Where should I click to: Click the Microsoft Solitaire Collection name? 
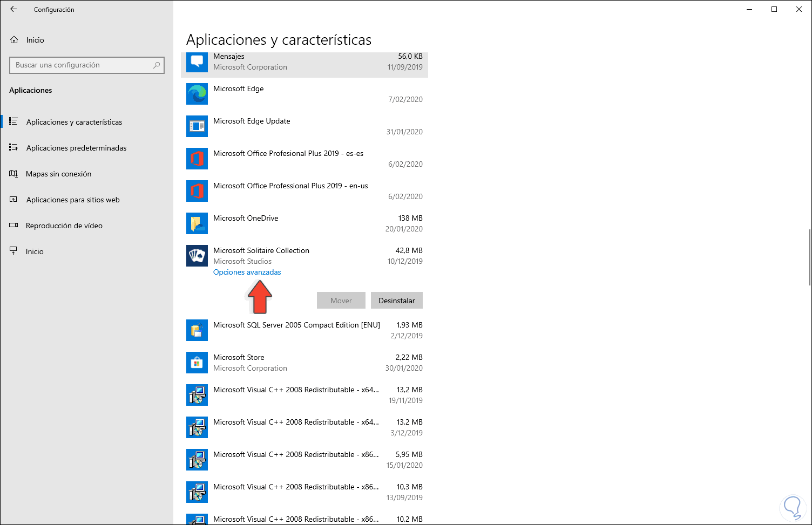(x=261, y=250)
